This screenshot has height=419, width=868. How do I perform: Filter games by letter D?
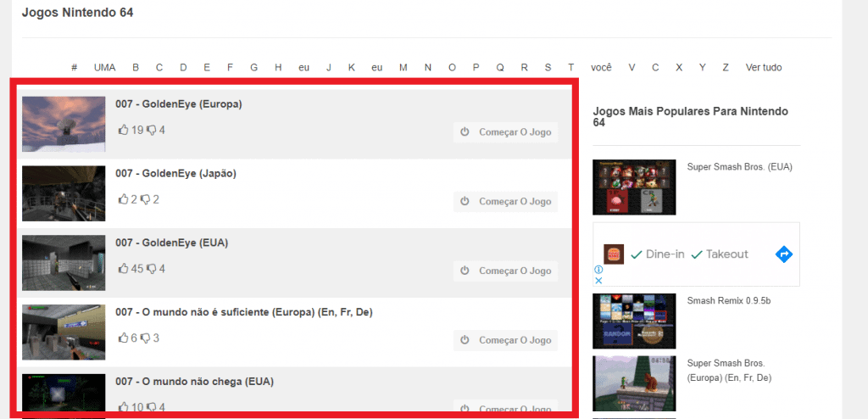click(x=183, y=68)
